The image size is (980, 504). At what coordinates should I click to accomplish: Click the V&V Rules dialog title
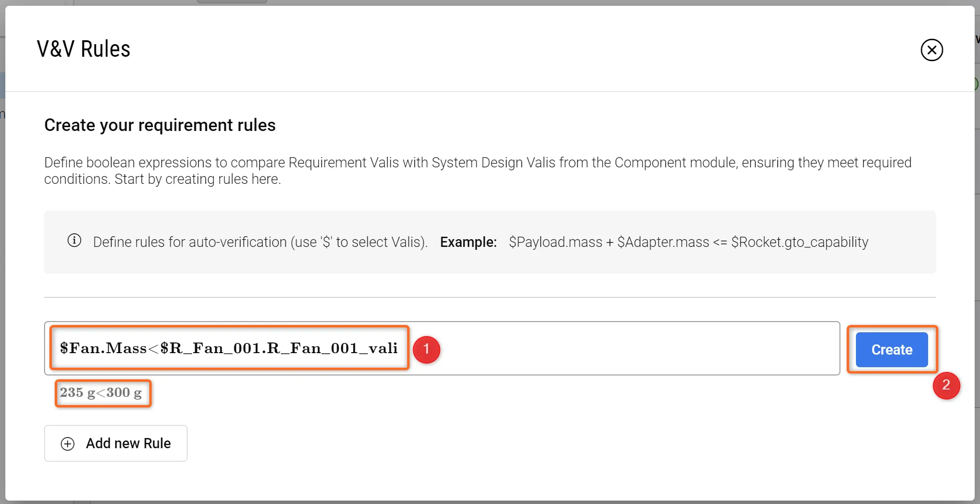[83, 49]
